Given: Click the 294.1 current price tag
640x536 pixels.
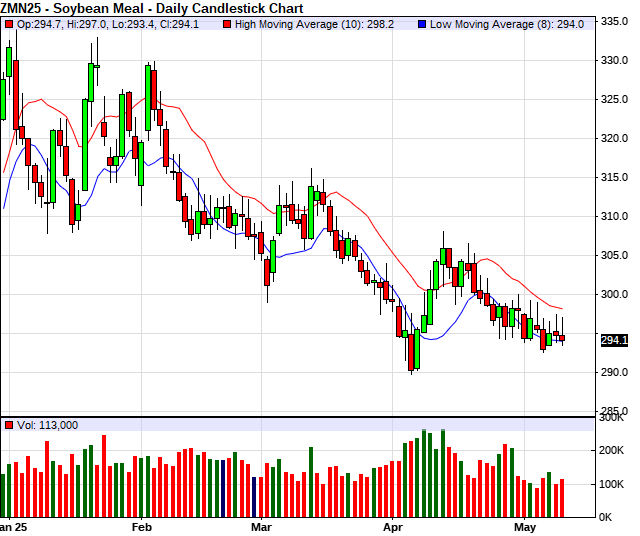Looking at the screenshot, I should (x=614, y=341).
